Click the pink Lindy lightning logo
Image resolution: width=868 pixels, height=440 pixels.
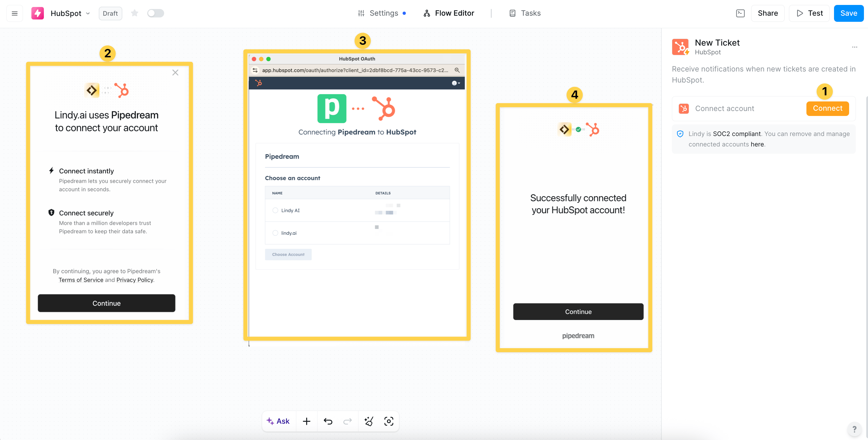37,13
